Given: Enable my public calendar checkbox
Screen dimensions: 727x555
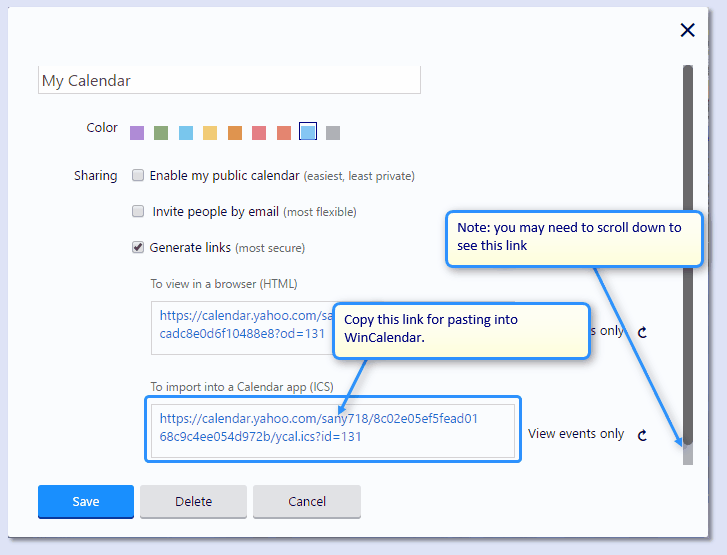Looking at the screenshot, I should click(138, 176).
